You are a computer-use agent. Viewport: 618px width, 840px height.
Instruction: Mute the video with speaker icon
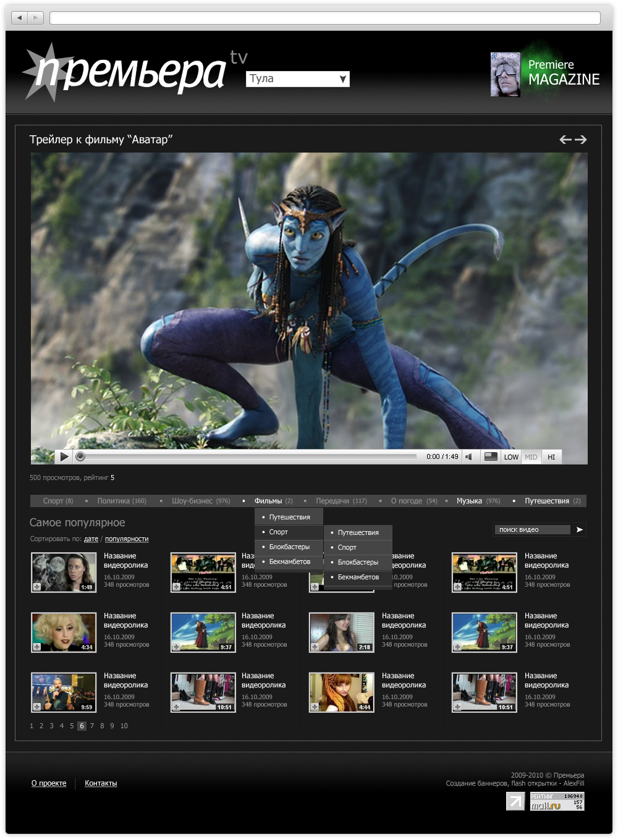tap(468, 456)
